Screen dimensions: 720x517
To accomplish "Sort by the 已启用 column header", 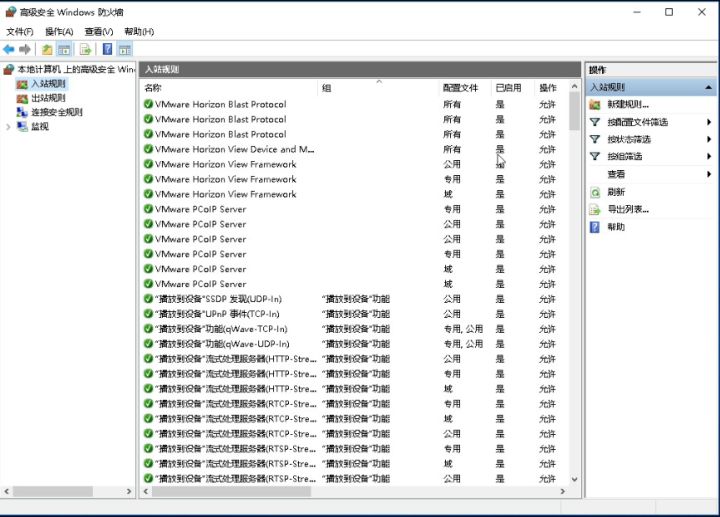I will pyautogui.click(x=513, y=88).
